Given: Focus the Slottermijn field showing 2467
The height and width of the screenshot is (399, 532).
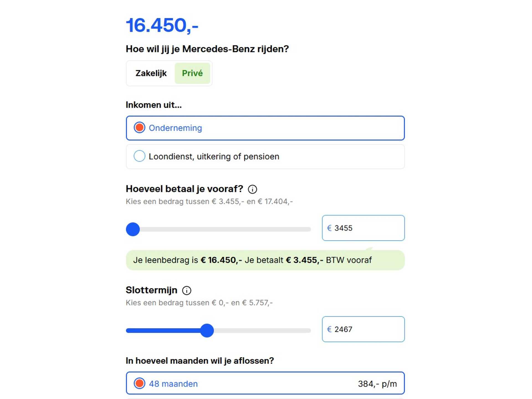Looking at the screenshot, I should (363, 329).
